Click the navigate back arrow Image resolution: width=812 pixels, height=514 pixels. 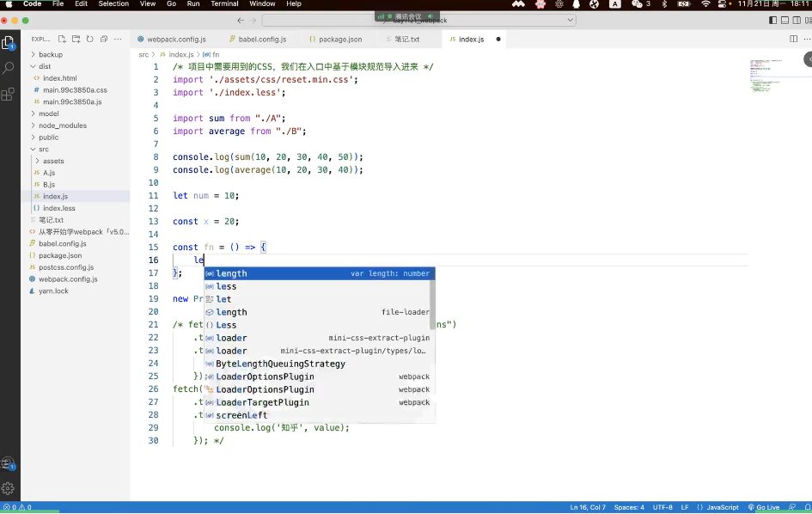[241, 21]
